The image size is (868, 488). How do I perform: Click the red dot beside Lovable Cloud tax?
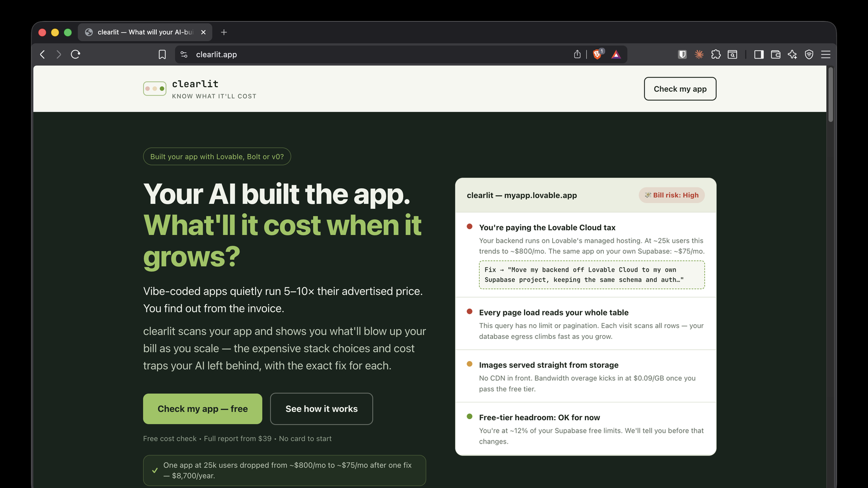click(470, 227)
